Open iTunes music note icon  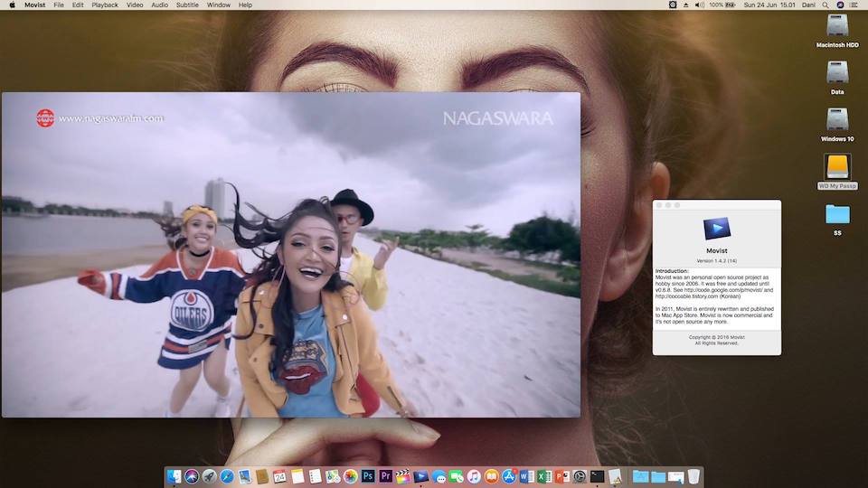point(474,476)
